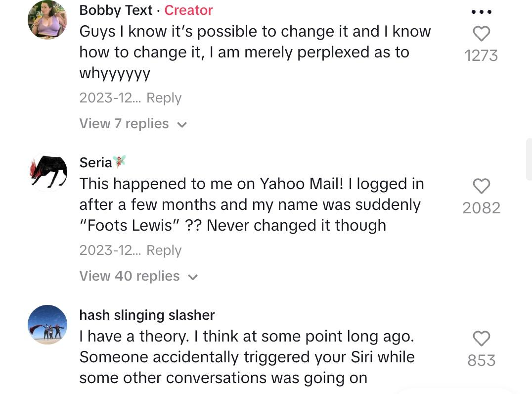Reply to Seria's Yahoo Mail comment
This screenshot has width=532, height=394.
click(164, 250)
